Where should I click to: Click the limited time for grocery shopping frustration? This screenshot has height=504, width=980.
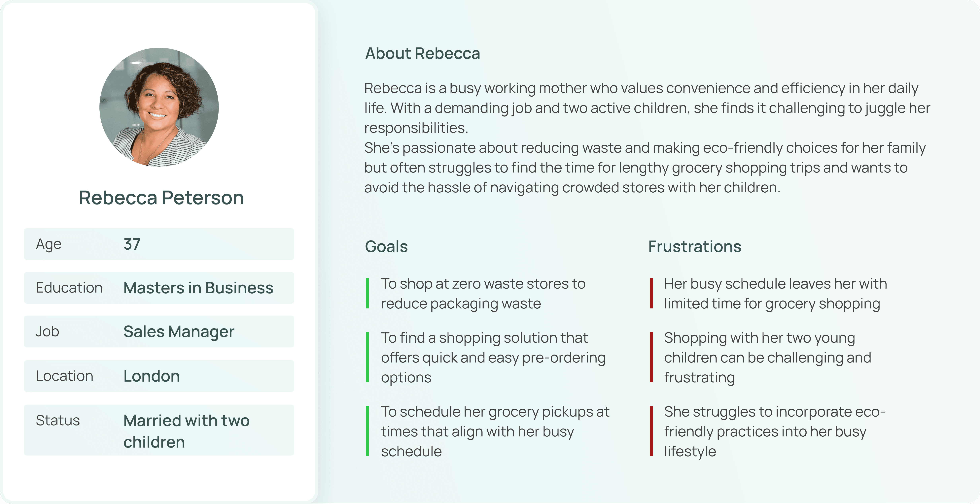775,293
